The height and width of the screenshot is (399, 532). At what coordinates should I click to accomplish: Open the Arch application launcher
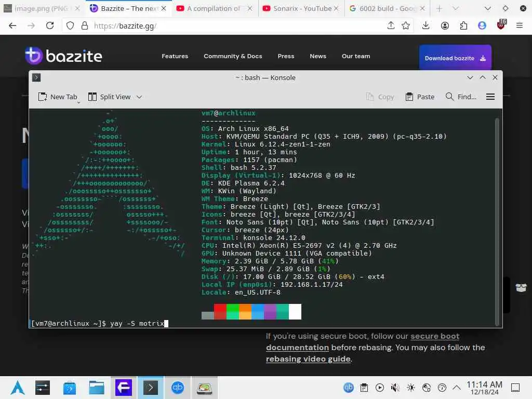click(18, 388)
